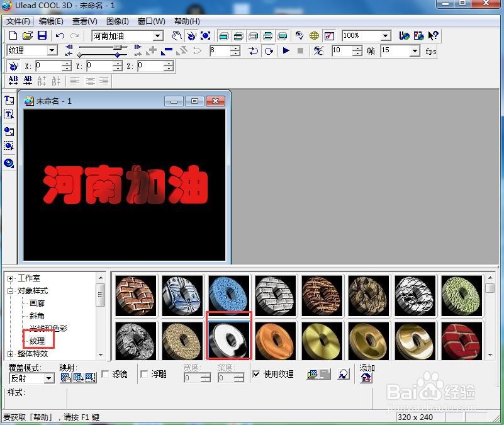Expand the 整体特效 tree node
The width and height of the screenshot is (504, 425).
pyautogui.click(x=10, y=354)
